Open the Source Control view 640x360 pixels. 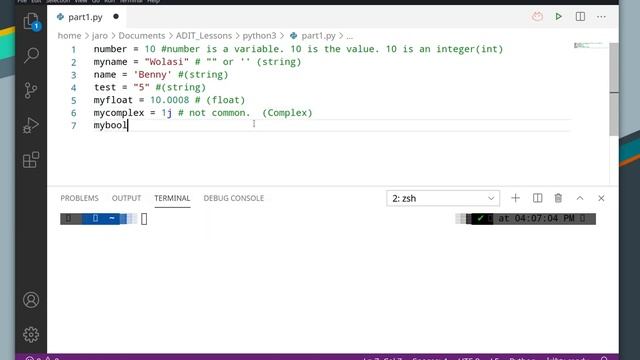[x=31, y=90]
